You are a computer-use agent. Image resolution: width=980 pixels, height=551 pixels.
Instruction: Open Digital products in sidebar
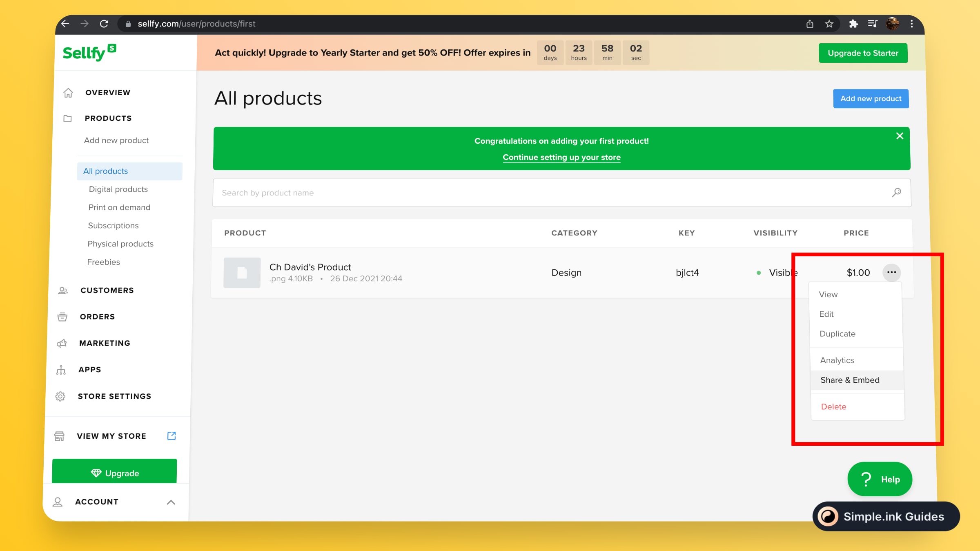click(x=118, y=189)
